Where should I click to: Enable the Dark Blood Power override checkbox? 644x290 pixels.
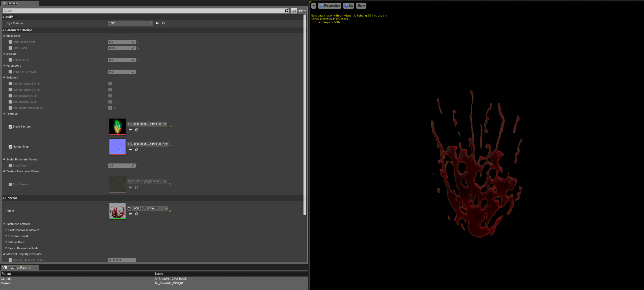pyautogui.click(x=10, y=42)
